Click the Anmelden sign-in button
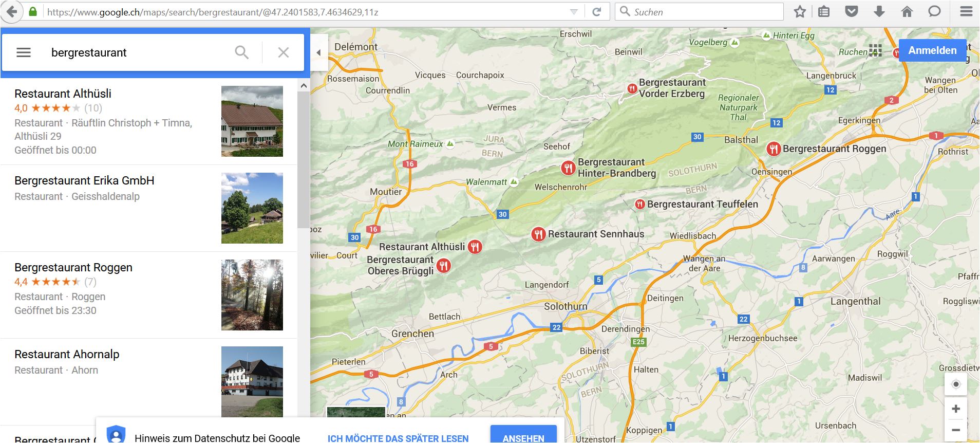 932,50
